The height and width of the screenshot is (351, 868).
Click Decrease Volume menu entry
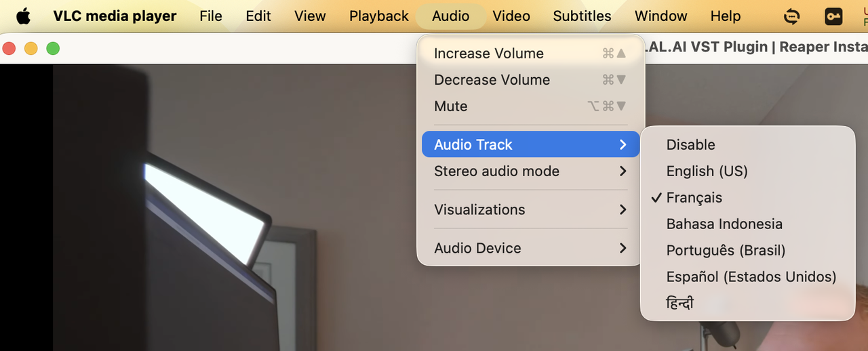click(530, 79)
